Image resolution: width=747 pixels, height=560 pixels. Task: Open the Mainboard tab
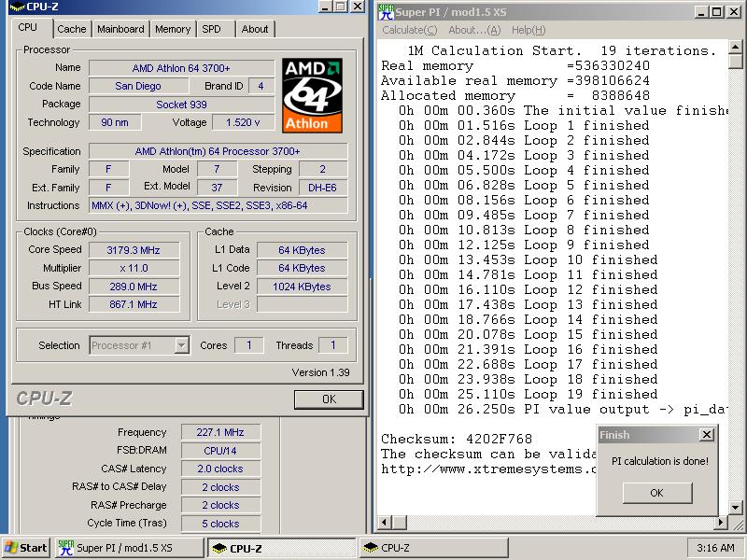[120, 29]
